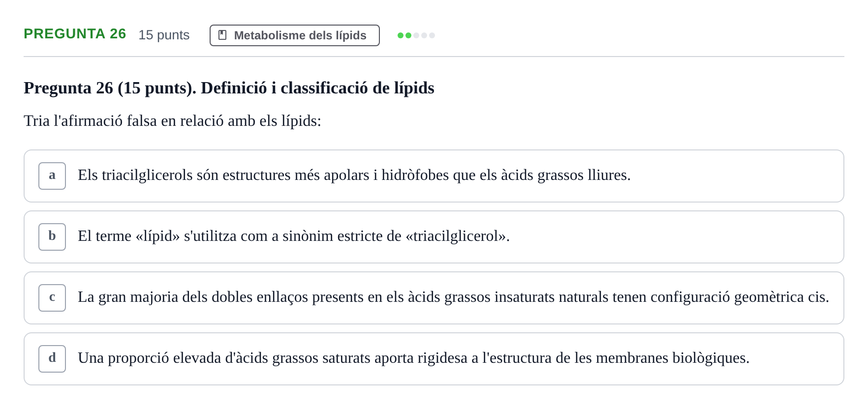Select answer letter box b

(x=52, y=237)
